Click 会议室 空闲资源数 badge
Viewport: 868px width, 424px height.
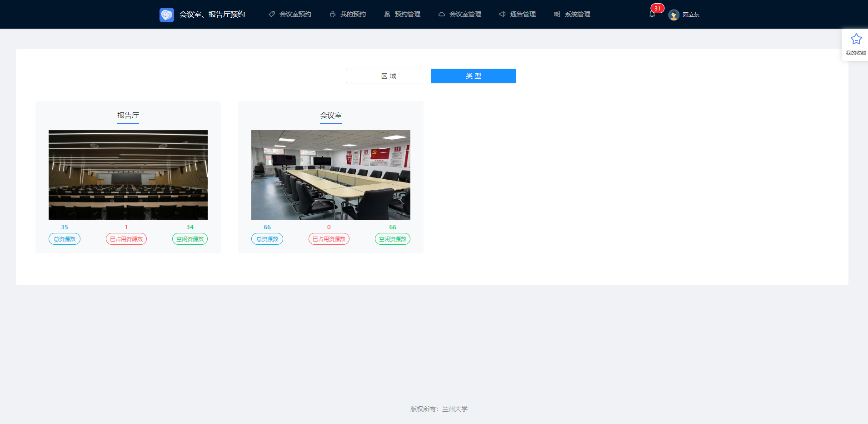(x=393, y=239)
